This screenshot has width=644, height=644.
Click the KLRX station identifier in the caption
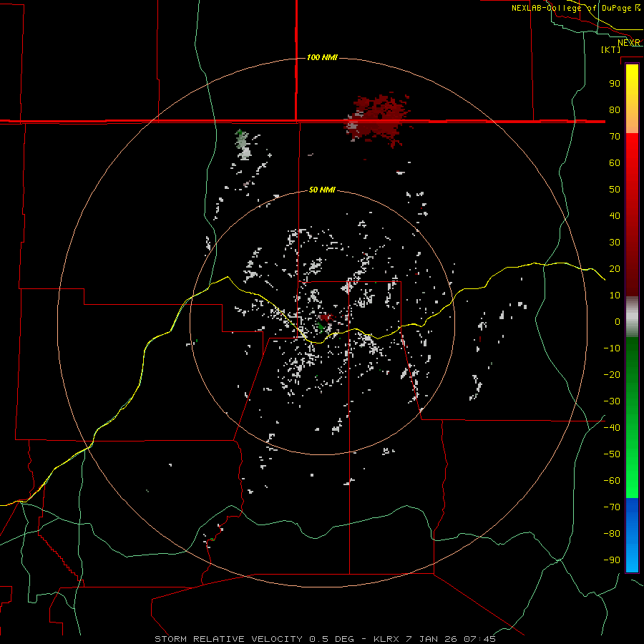pyautogui.click(x=386, y=639)
